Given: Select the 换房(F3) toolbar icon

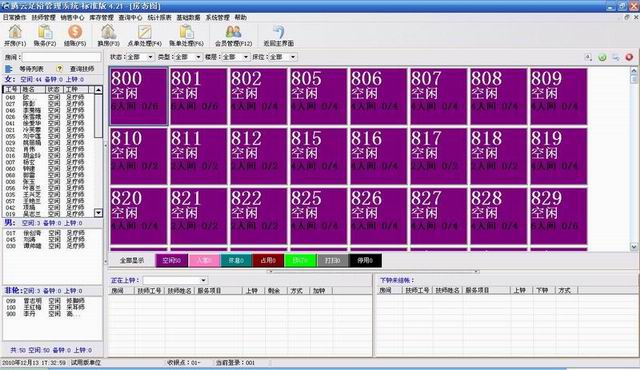Looking at the screenshot, I should pos(108,32).
